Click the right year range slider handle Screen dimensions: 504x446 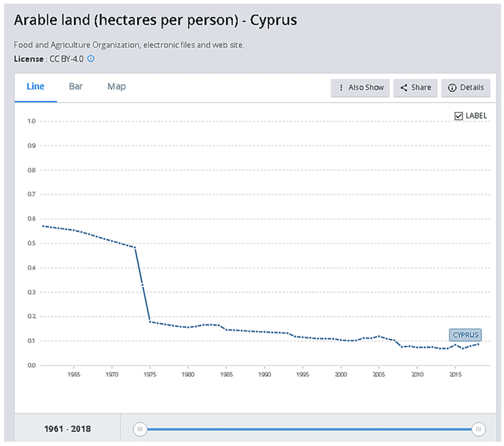[478, 429]
